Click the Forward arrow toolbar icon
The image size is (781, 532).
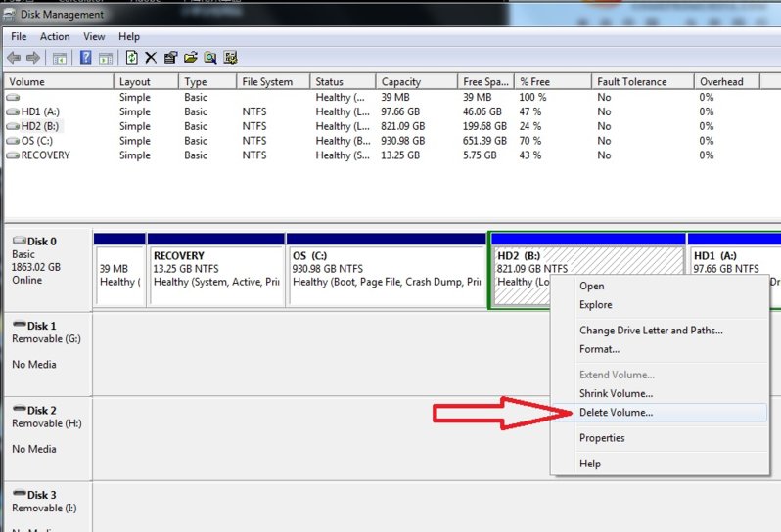tap(33, 58)
